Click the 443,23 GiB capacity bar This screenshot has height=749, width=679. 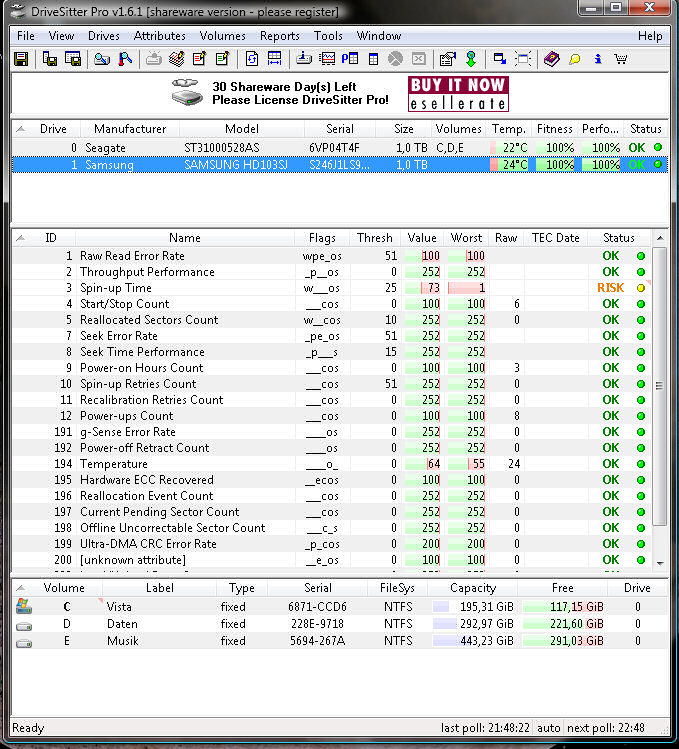click(474, 641)
